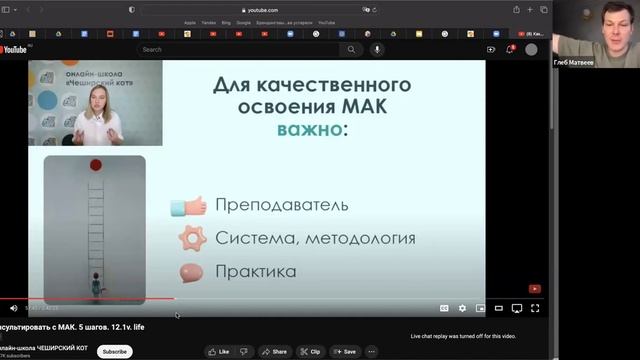Switch to the last YouTube tab labeled (8)
Image resolution: width=640 pixels, height=360 pixels.
531,34
